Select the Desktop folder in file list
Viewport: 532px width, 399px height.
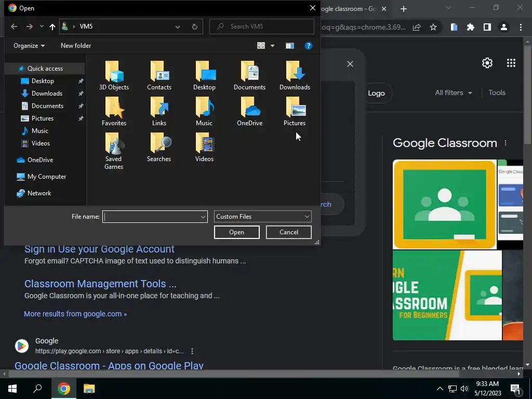[204, 75]
